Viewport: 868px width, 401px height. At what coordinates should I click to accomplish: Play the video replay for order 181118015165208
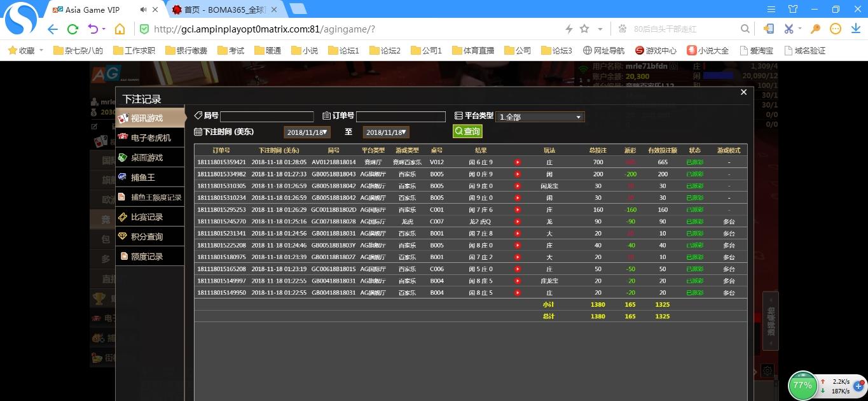pos(517,269)
